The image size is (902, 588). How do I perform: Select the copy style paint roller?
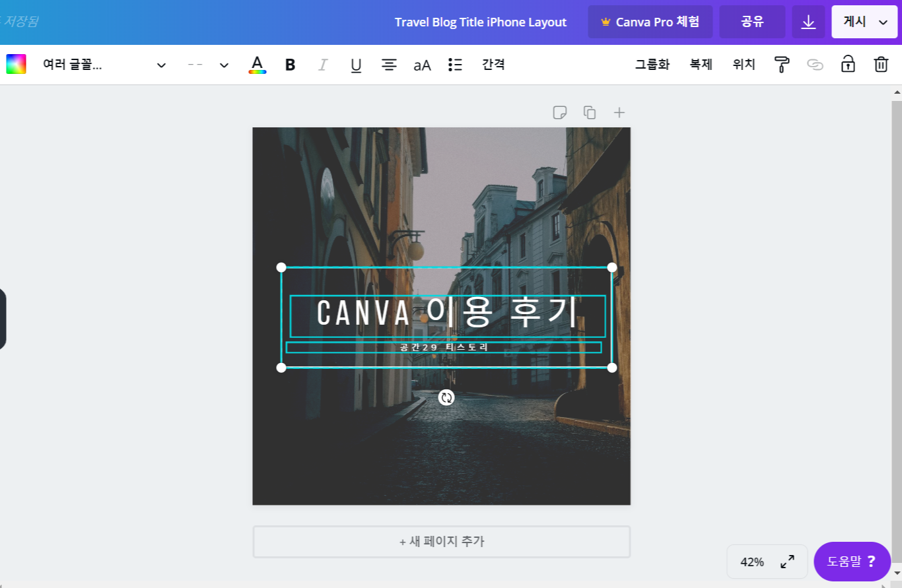click(782, 65)
